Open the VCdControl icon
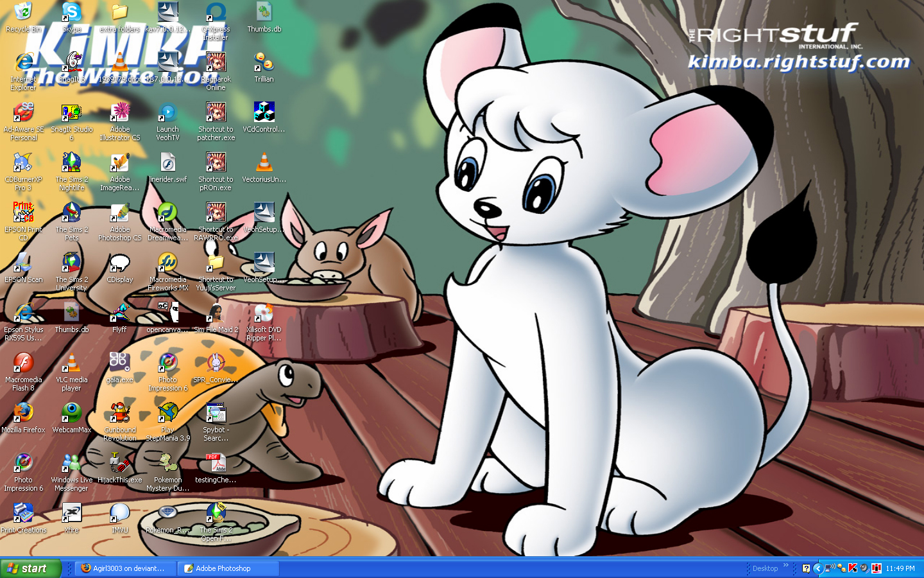The height and width of the screenshot is (578, 924). tap(264, 118)
